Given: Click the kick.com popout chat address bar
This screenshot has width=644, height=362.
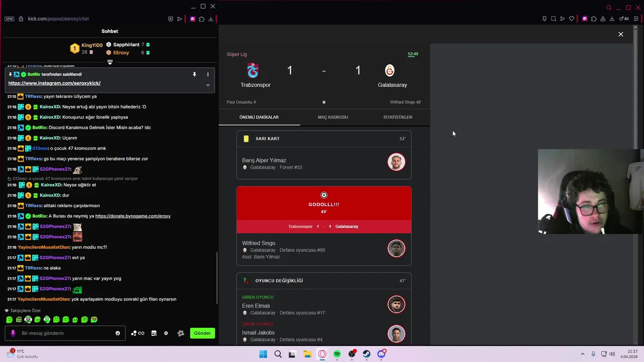Looking at the screenshot, I should coord(58,19).
